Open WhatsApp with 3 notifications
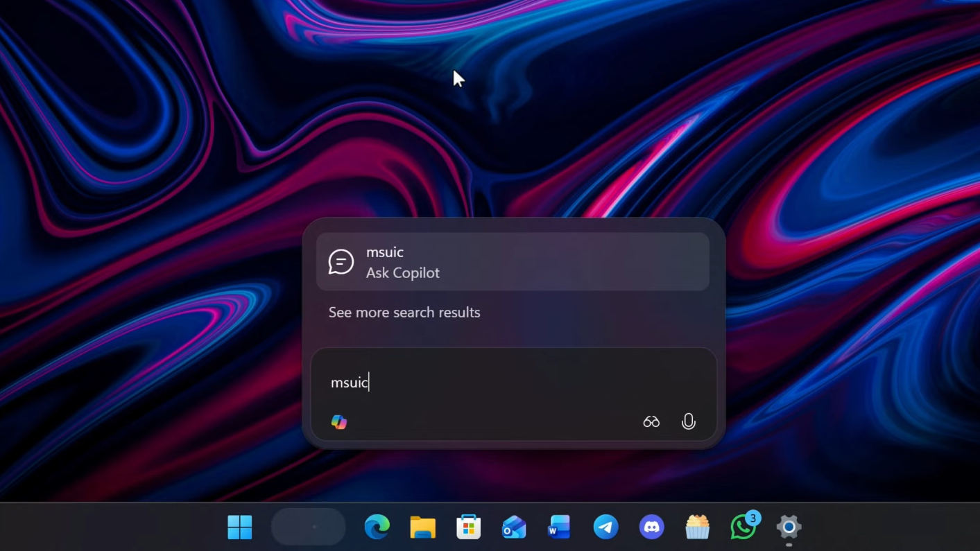Screen dimensions: 980x551 744,526
